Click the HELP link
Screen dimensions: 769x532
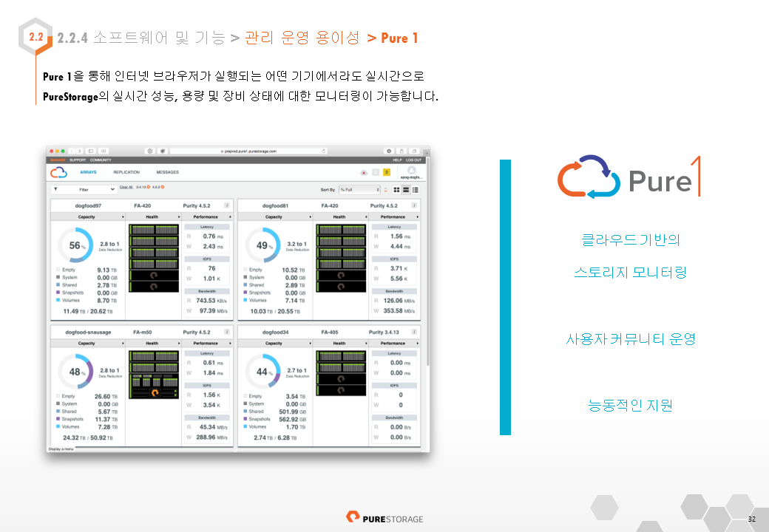397,160
